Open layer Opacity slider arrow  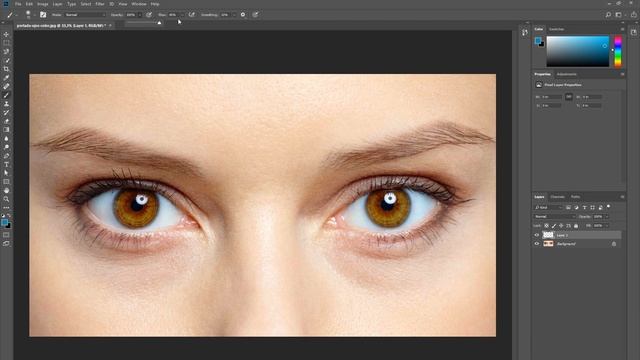coord(607,216)
